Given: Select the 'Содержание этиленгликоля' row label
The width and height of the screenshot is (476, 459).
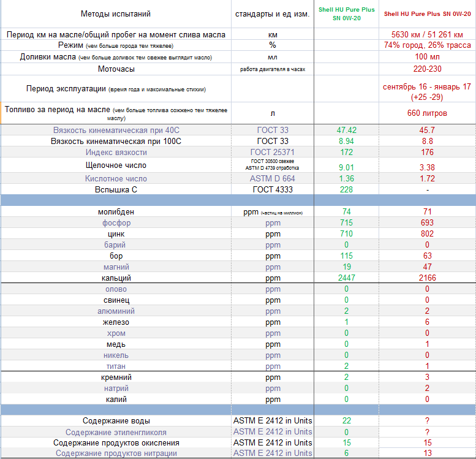Looking at the screenshot, I should point(116,432).
